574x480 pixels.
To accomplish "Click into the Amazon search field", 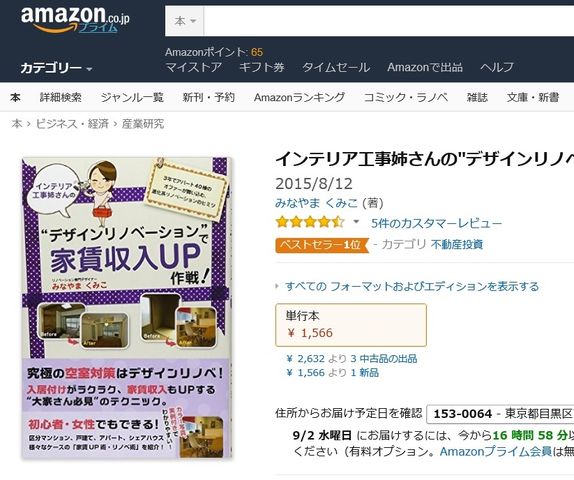I will (x=388, y=21).
